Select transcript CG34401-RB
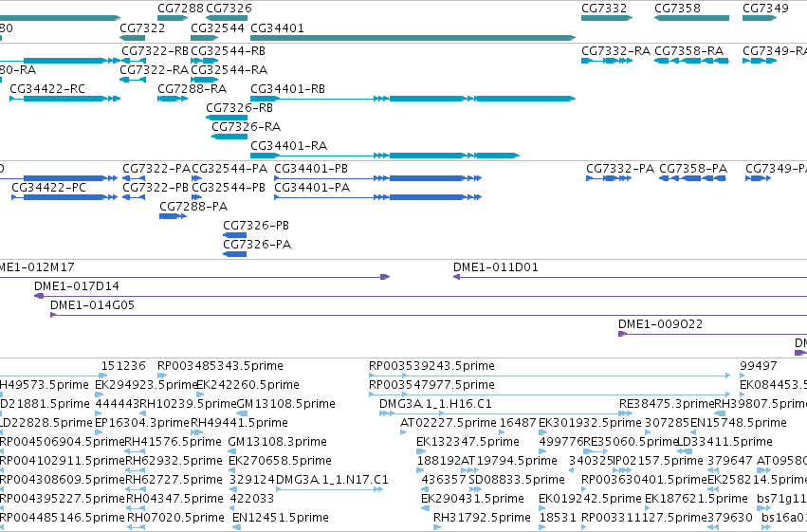Screen dimensions: 807x532 (413, 99)
